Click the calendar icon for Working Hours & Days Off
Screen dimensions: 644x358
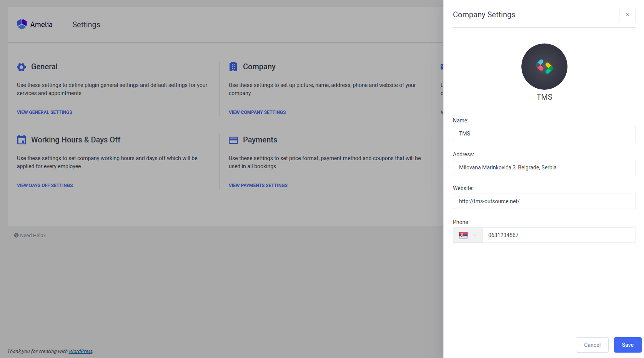point(22,140)
